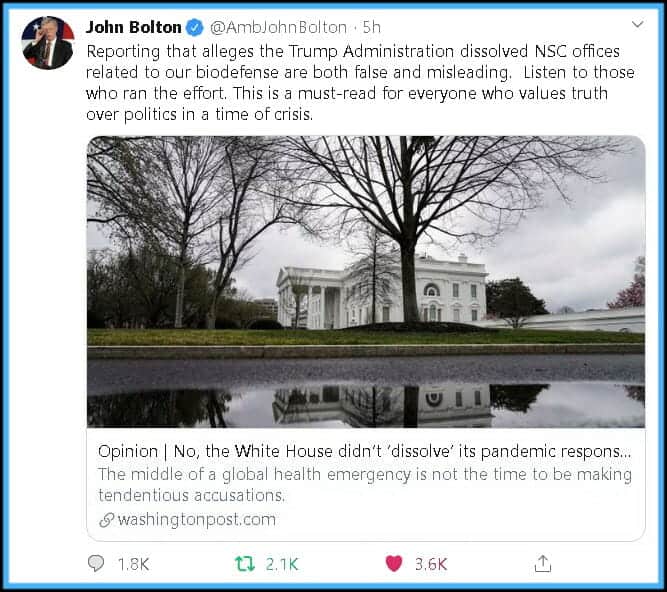The height and width of the screenshot is (592, 667).
Task: Click the share upload icon
Action: click(x=542, y=564)
